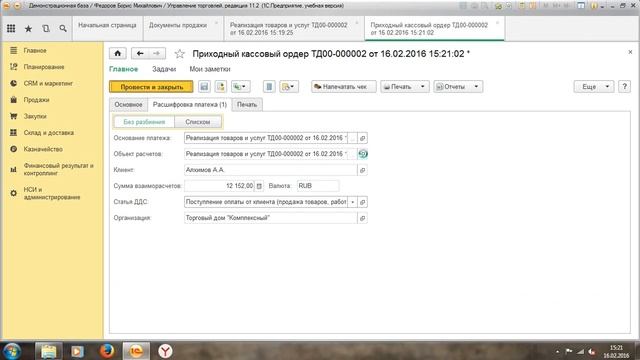The image size is (640, 360).
Task: Open Главное link under title
Action: pos(123,69)
